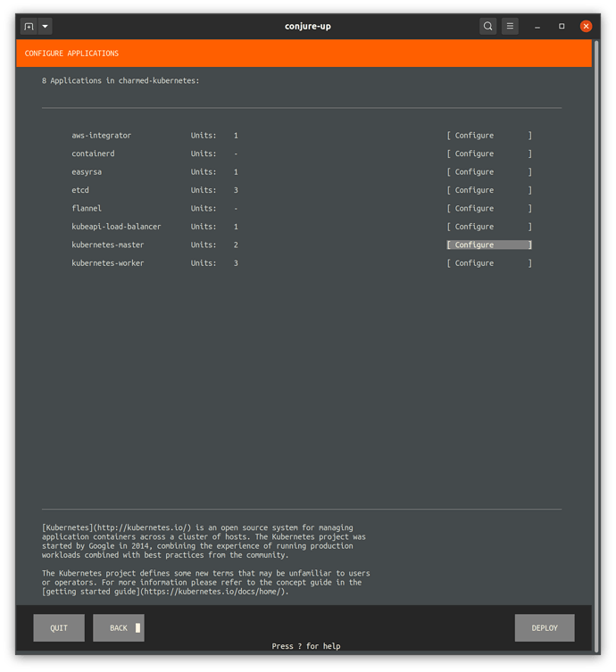Click the QUIT button

(59, 628)
